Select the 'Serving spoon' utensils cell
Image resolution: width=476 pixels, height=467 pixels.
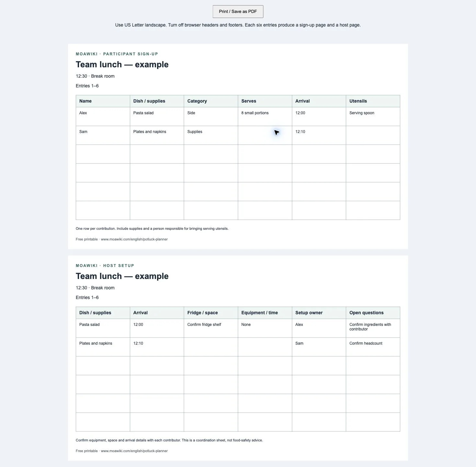click(x=373, y=117)
